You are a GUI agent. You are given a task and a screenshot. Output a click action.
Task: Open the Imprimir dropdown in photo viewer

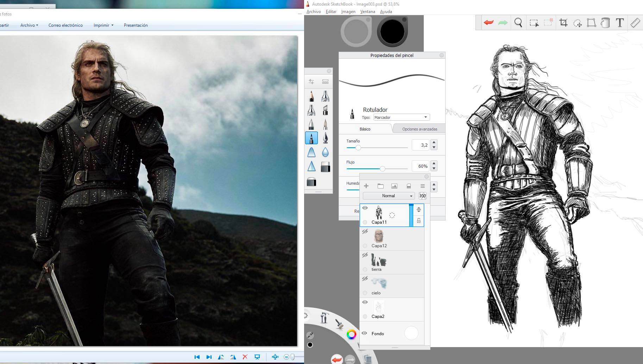tap(103, 25)
